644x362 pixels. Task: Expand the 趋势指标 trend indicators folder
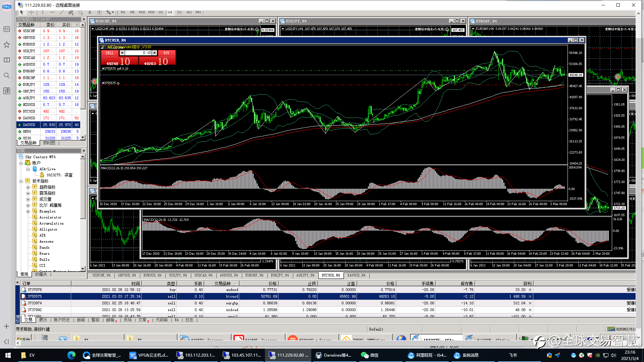tap(28, 187)
